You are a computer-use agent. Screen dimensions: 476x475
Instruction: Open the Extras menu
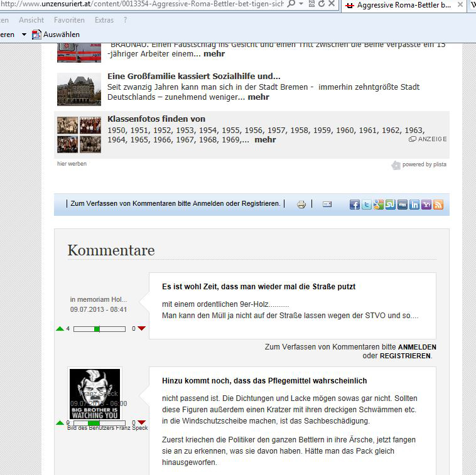click(x=104, y=20)
